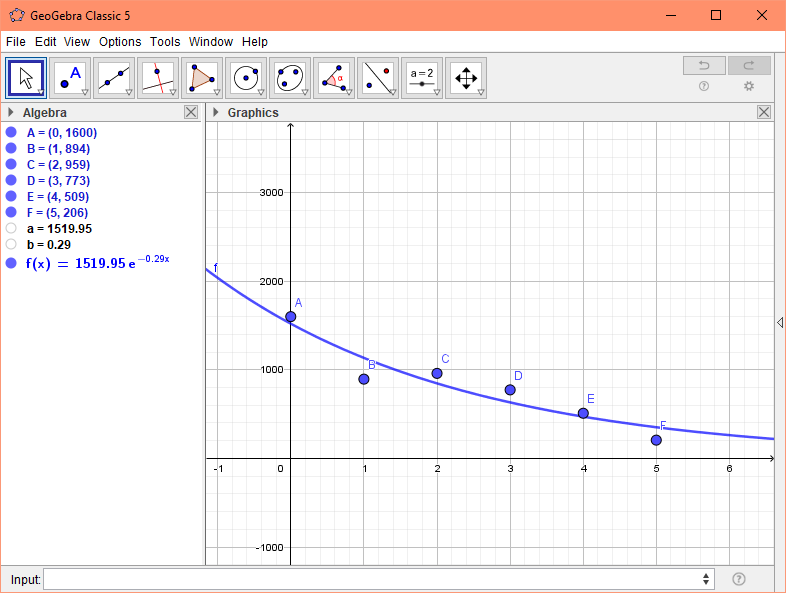The height and width of the screenshot is (593, 786).
Task: Open the Tools menu
Action: (165, 42)
